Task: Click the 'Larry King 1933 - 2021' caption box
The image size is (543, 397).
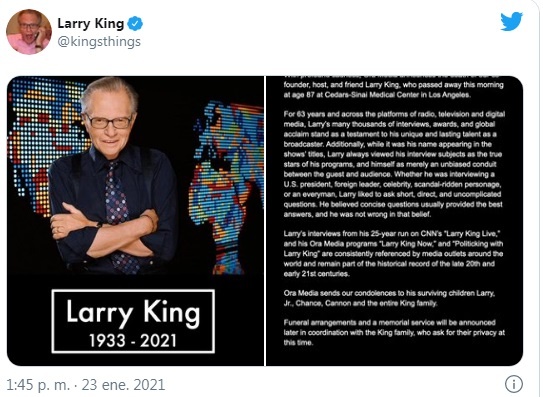Action: 133,321
